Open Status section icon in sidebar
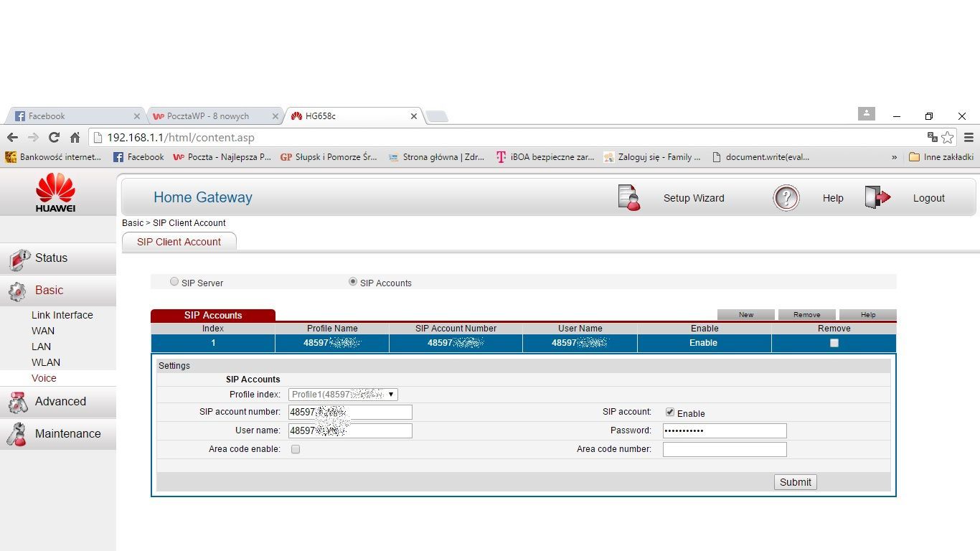 tap(19, 259)
